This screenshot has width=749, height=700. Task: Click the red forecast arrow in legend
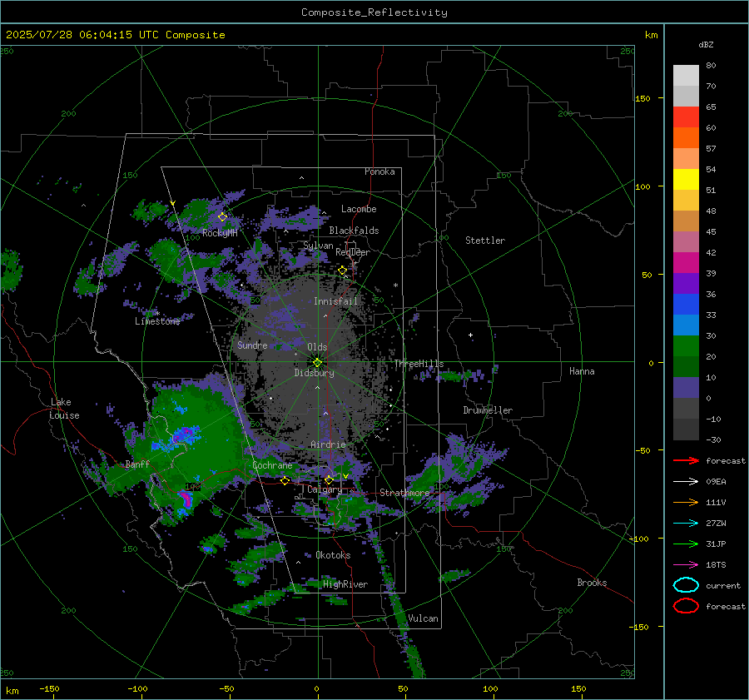coord(686,460)
